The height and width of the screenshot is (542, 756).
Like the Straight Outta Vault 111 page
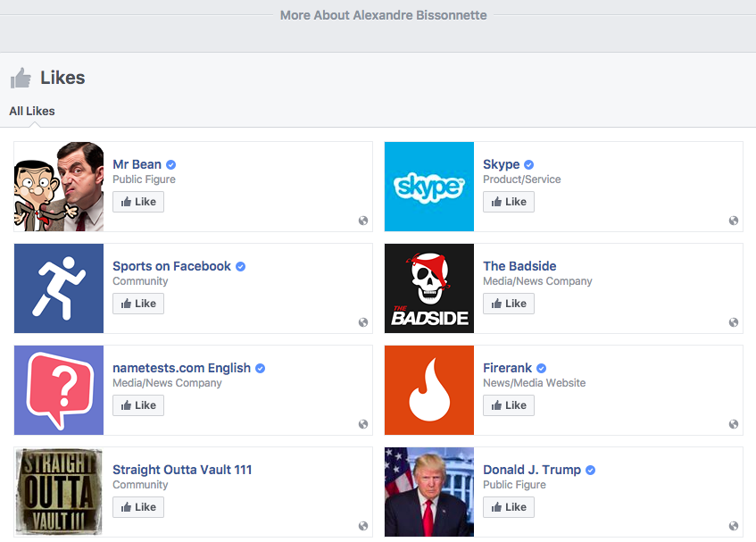138,507
